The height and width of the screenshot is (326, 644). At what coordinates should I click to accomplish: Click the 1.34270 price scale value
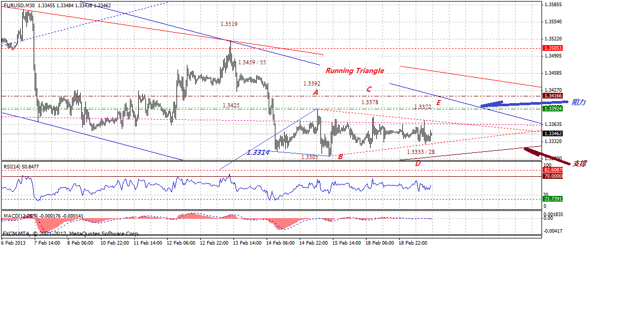click(554, 90)
